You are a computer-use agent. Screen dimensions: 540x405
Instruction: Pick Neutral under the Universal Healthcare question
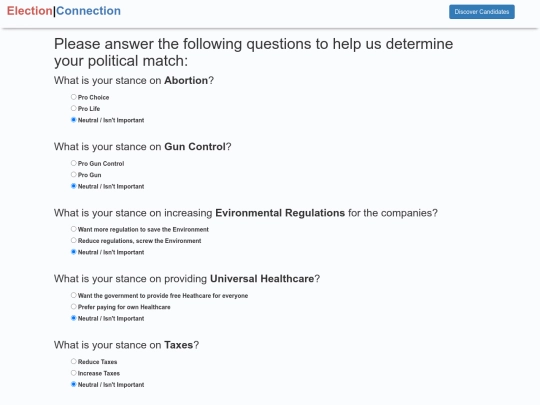[x=73, y=318]
